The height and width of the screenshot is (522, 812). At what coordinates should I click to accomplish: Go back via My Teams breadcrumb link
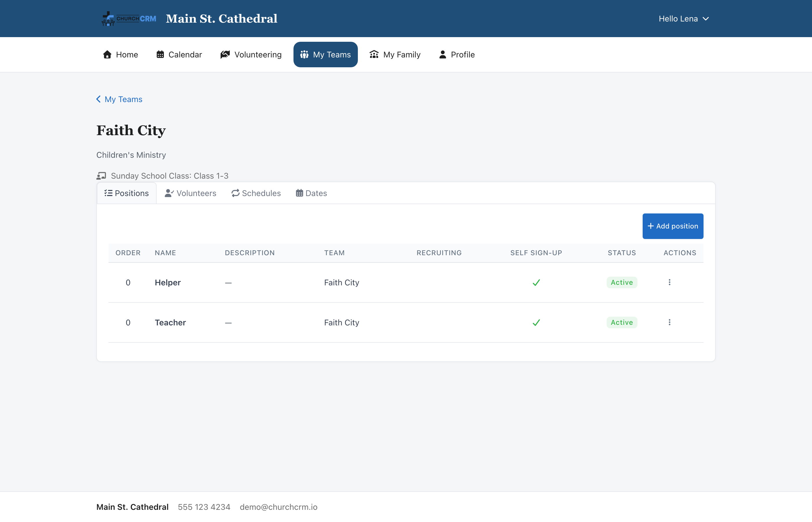point(119,99)
